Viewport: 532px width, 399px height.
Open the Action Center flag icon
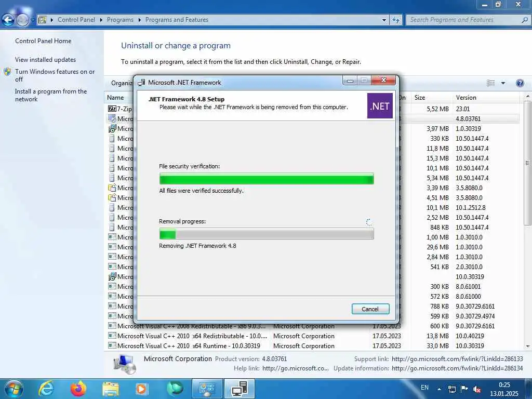464,389
